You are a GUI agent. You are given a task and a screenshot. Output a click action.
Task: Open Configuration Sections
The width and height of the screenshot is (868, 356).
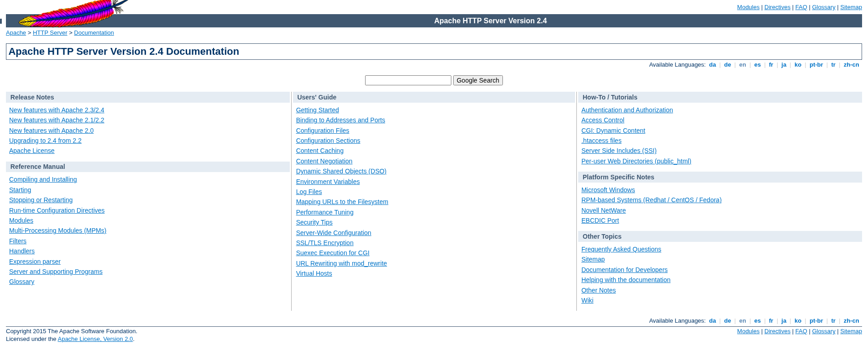(328, 141)
